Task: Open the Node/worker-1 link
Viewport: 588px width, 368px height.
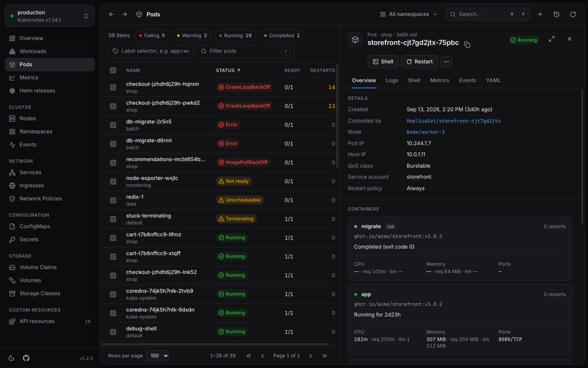Action: (426, 132)
